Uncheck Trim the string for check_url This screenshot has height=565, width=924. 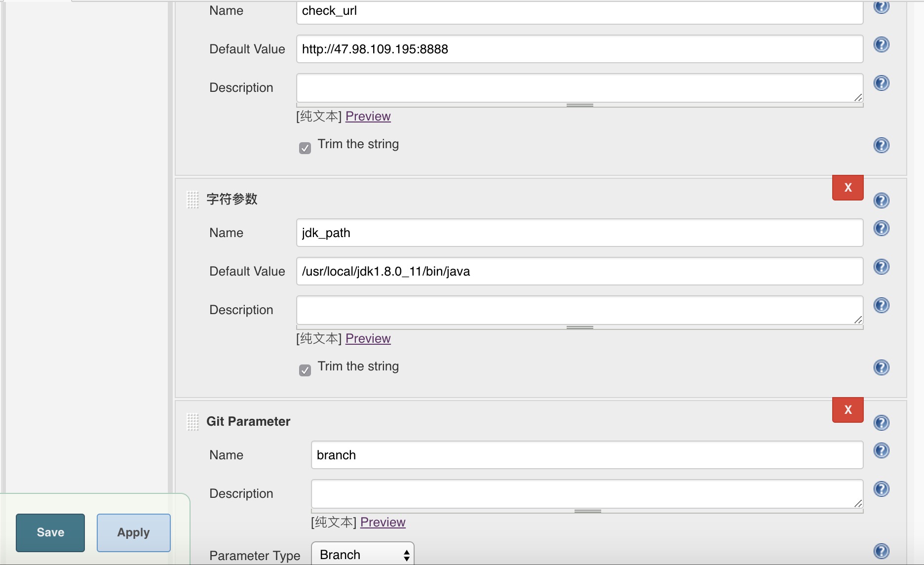tap(305, 148)
